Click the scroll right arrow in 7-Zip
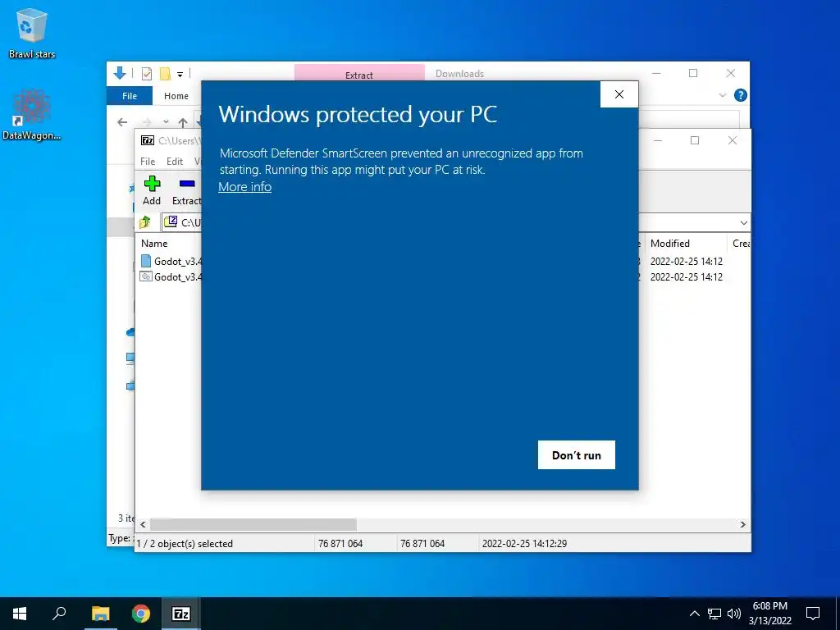 743,524
